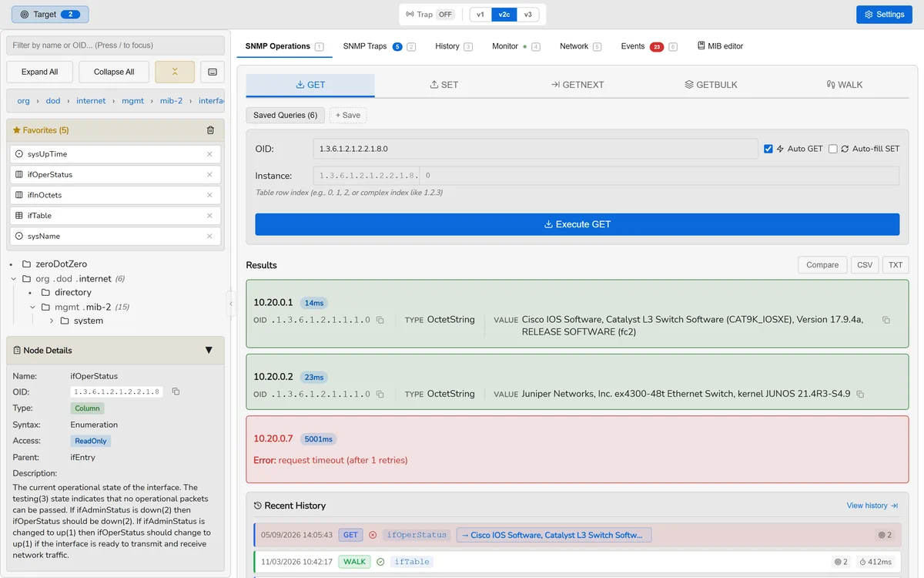Switch to History tab
Viewport: 924px width, 578px height.
point(454,46)
